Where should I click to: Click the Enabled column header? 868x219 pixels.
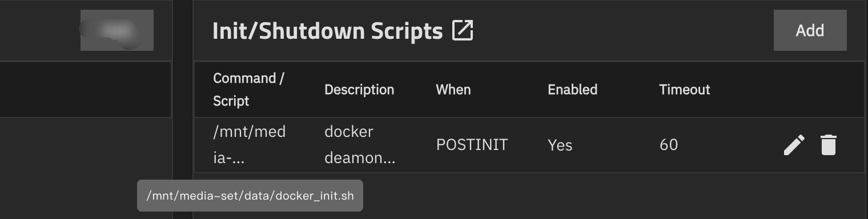click(x=572, y=90)
